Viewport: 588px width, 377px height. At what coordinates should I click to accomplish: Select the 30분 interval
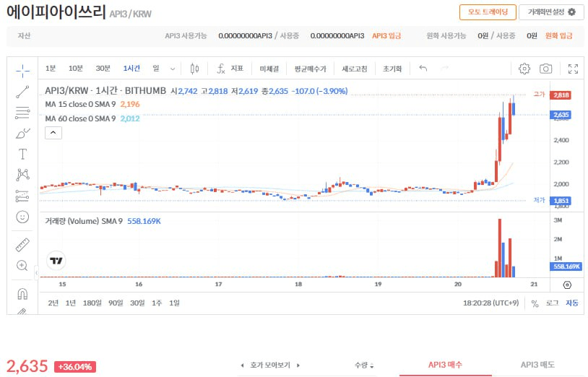pos(103,68)
